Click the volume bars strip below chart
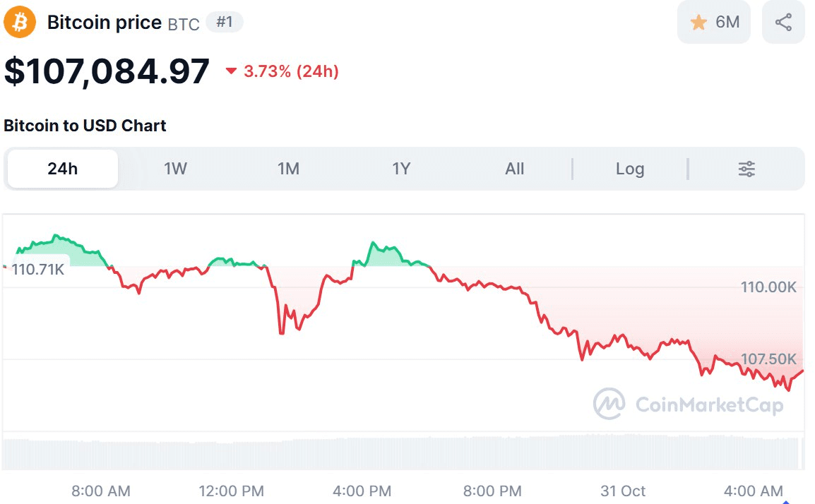Image resolution: width=815 pixels, height=504 pixels. pyautogui.click(x=403, y=453)
